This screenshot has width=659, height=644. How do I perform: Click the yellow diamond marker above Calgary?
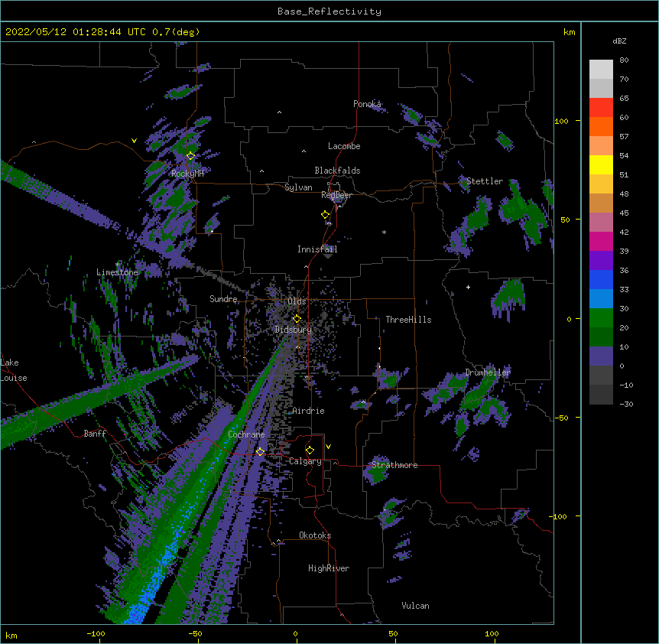pyautogui.click(x=310, y=450)
